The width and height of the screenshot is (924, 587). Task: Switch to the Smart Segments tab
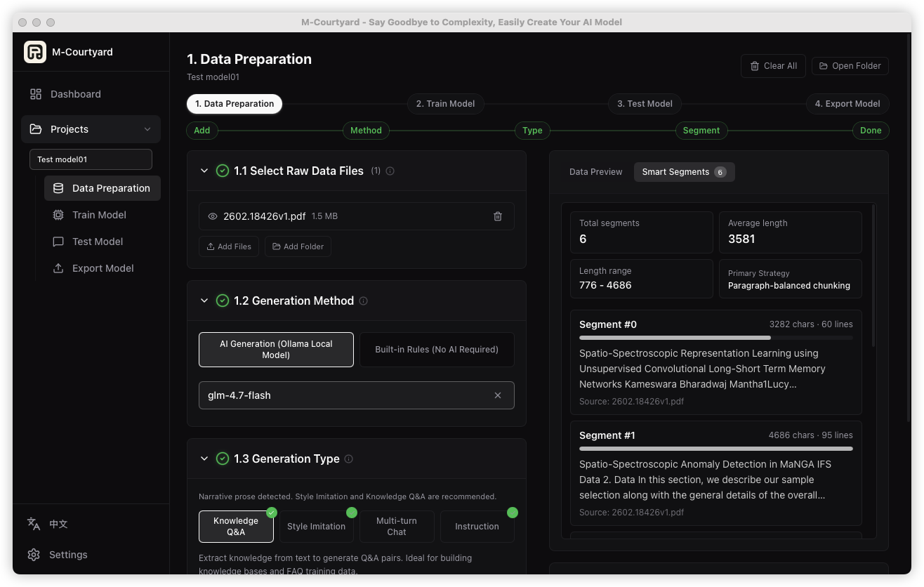coord(684,172)
